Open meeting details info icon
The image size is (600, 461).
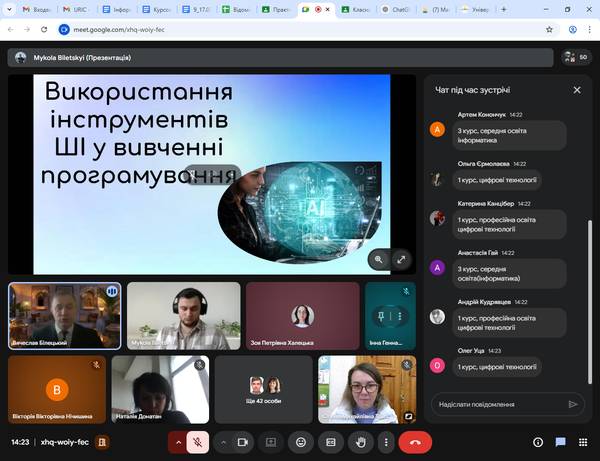(x=538, y=441)
